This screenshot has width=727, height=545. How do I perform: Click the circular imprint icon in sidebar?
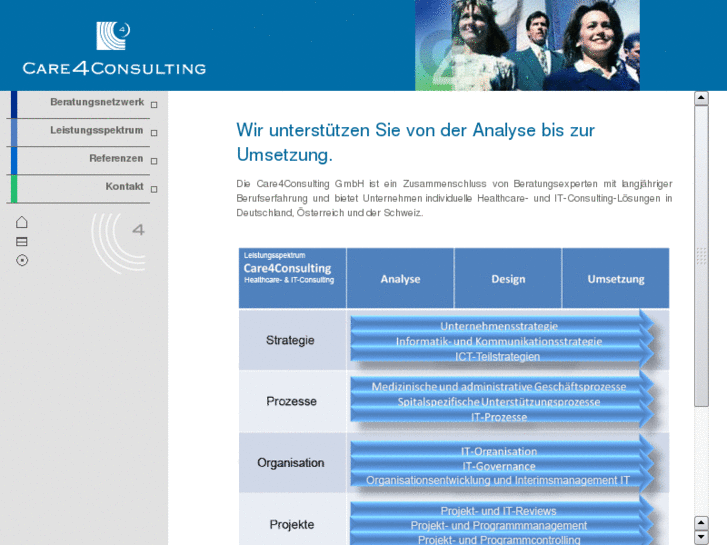pyautogui.click(x=22, y=260)
